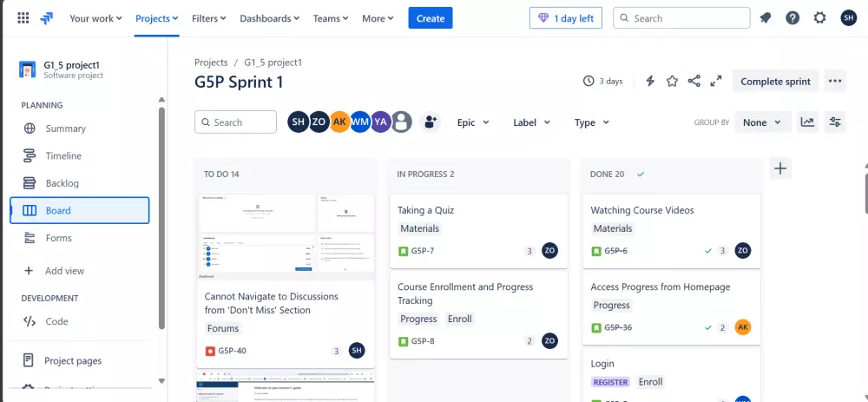Open Project pages in the sidebar
This screenshot has height=402, width=868.
tap(80, 360)
